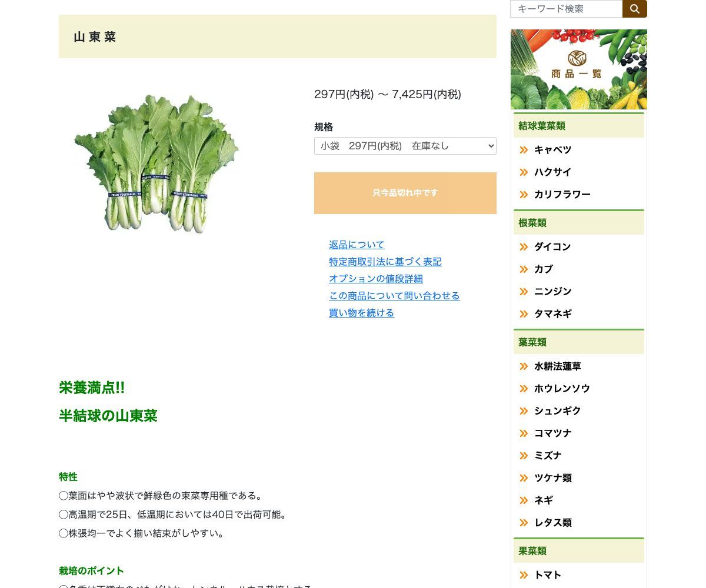Viewport: 706px width, 588px height.
Task: Click the keyword search magnifier icon
Action: click(635, 9)
